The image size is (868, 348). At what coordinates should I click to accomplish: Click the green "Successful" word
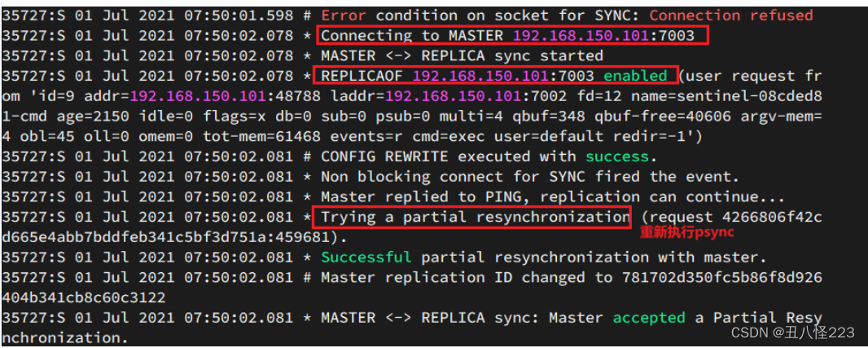click(x=366, y=258)
